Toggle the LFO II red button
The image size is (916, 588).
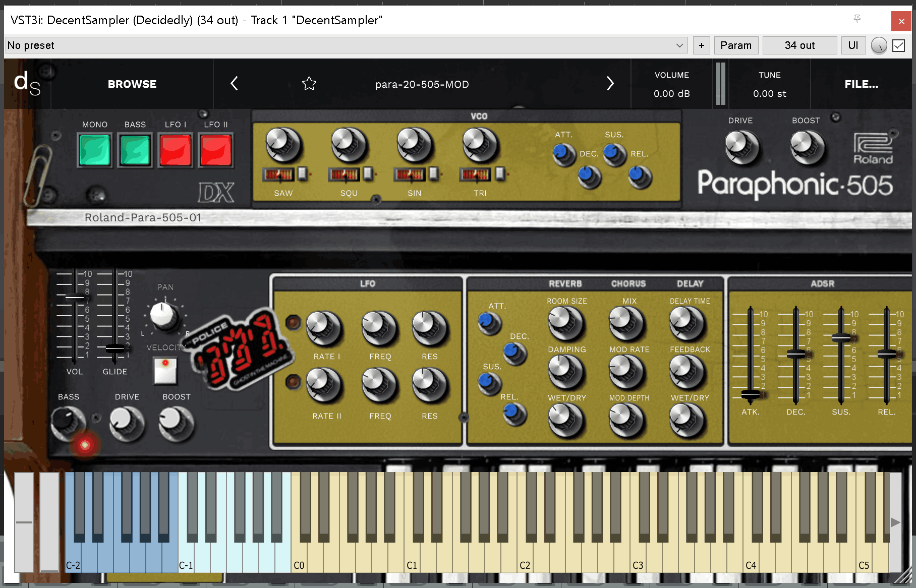pyautogui.click(x=216, y=150)
